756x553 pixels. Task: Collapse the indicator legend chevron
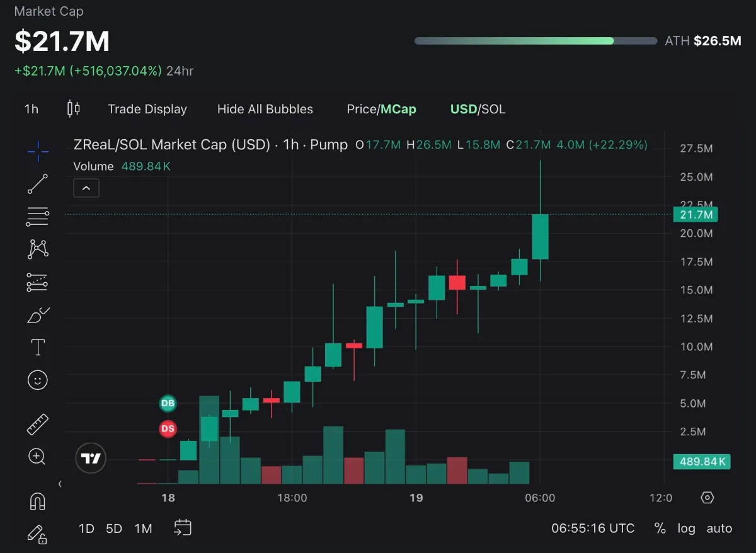tap(86, 188)
